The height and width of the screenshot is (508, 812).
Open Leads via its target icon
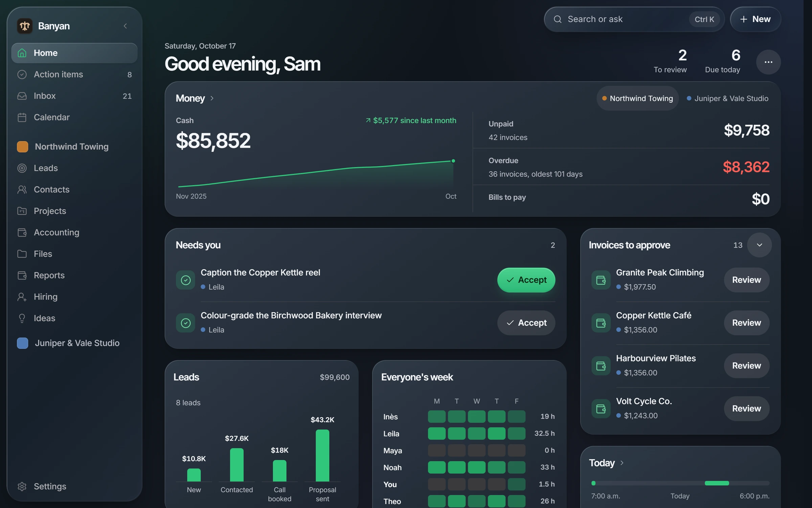pos(22,168)
